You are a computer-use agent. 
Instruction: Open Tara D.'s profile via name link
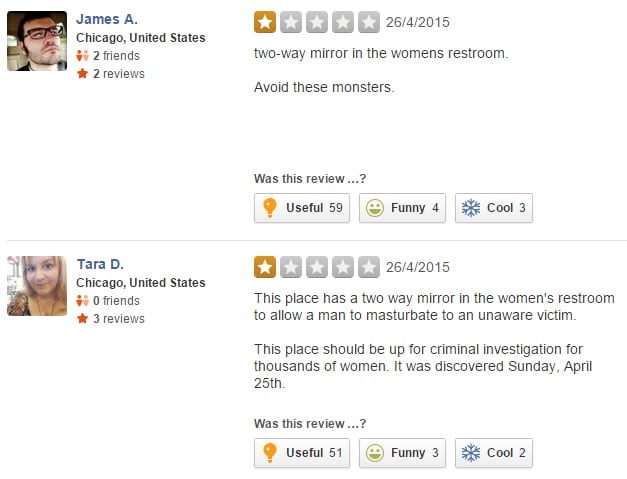pyautogui.click(x=100, y=264)
